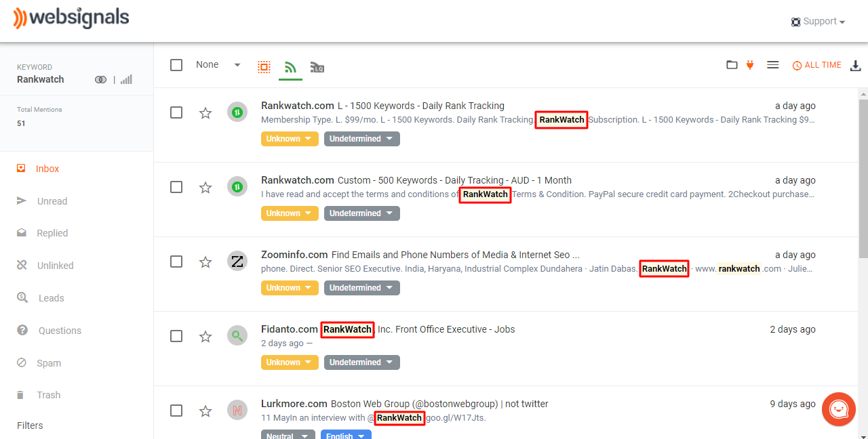Expand Unknown dropdown on Fidanto.com mention

[x=290, y=362]
